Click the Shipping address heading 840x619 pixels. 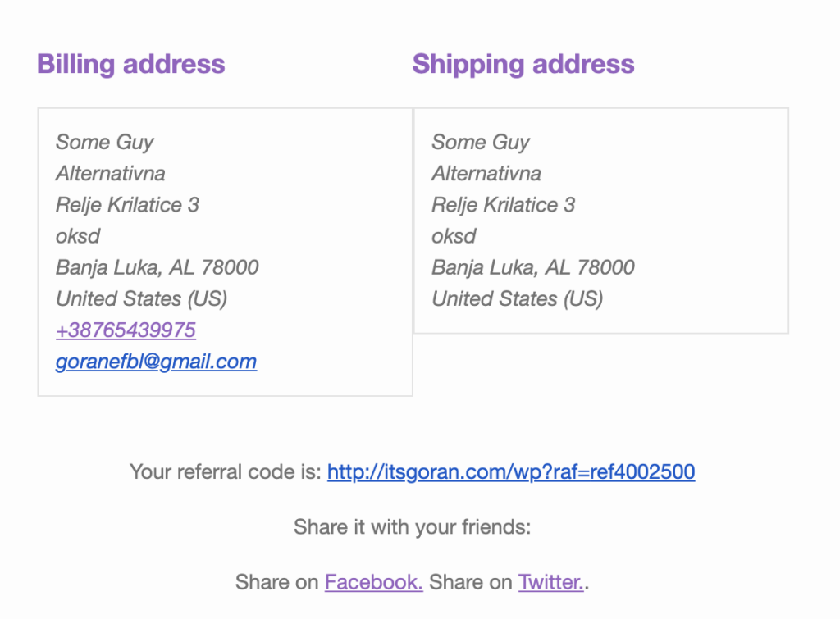coord(523,64)
